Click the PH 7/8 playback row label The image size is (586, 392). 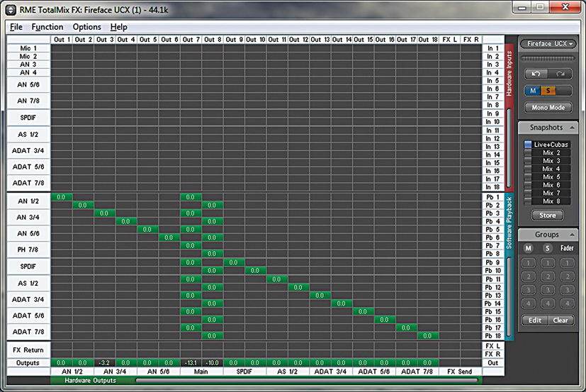(28, 250)
